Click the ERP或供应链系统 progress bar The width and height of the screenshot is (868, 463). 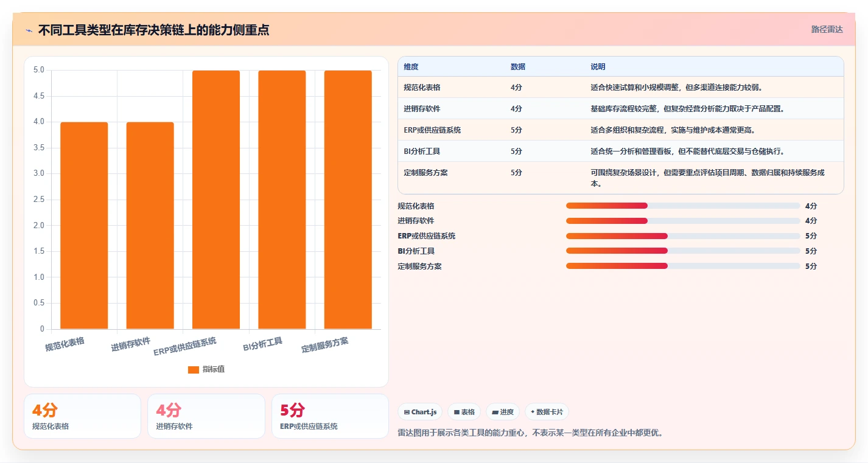coord(683,236)
